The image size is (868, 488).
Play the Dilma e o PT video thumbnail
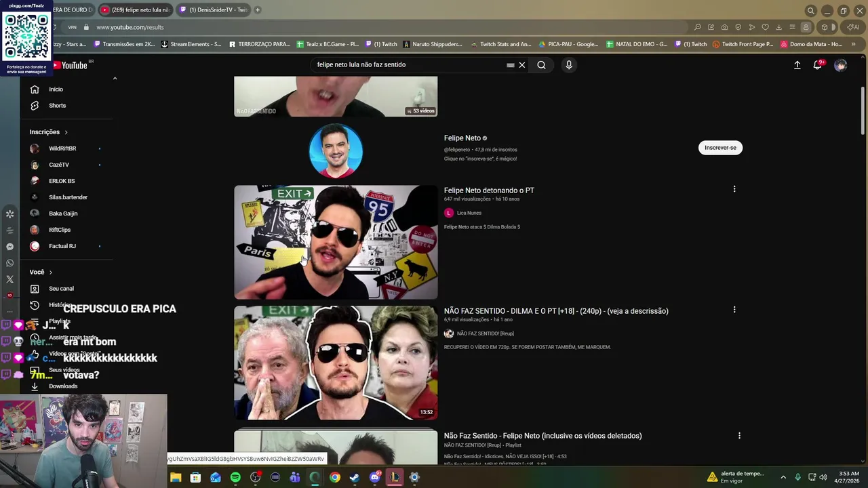[336, 363]
